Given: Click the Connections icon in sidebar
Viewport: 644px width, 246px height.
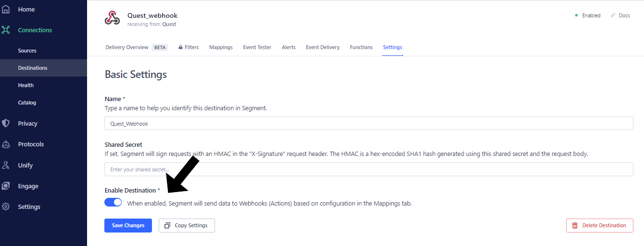Looking at the screenshot, I should click(6, 30).
